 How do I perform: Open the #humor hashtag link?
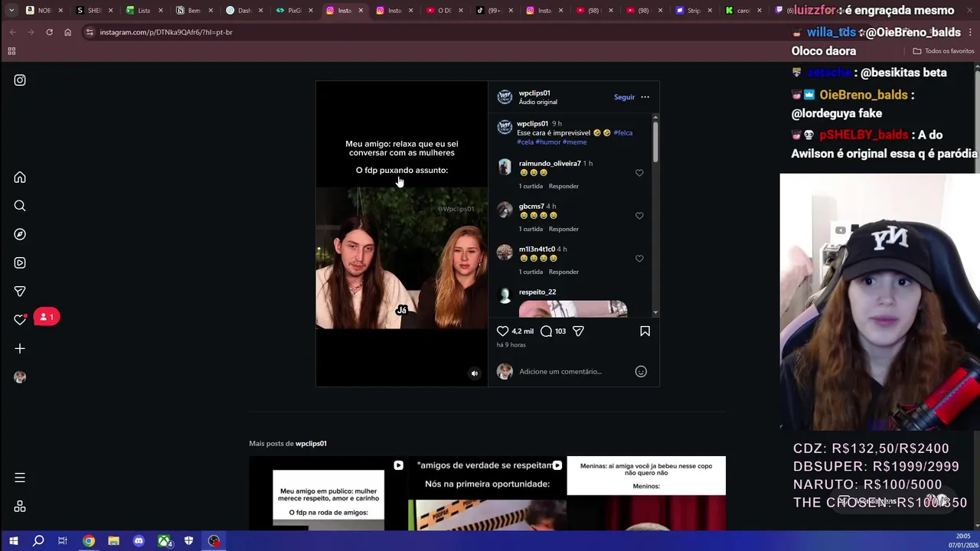click(x=547, y=142)
